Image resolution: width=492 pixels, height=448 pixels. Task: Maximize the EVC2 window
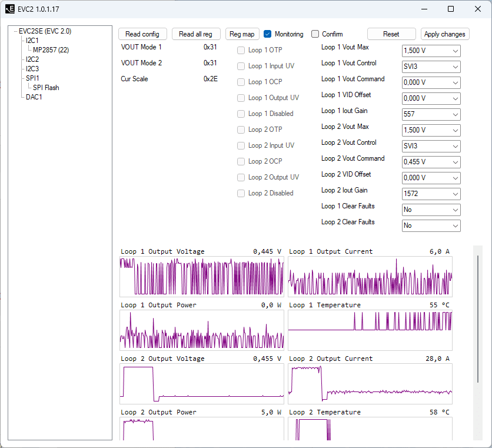coord(451,9)
